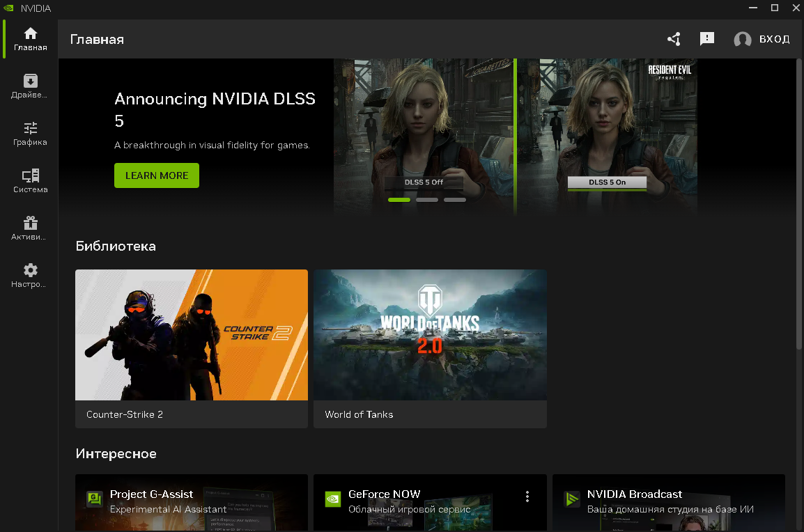This screenshot has width=804, height=532.
Task: Click the Библиотека section heading
Action: [x=116, y=246]
